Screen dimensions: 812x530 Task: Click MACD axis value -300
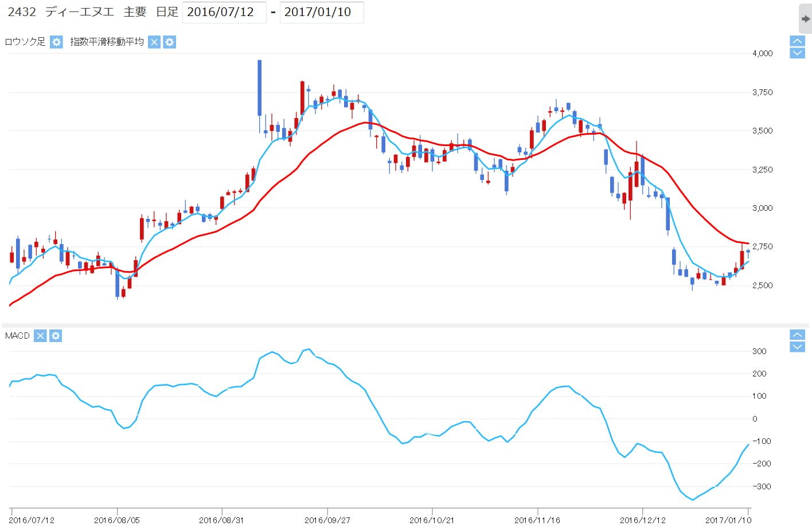(762, 486)
